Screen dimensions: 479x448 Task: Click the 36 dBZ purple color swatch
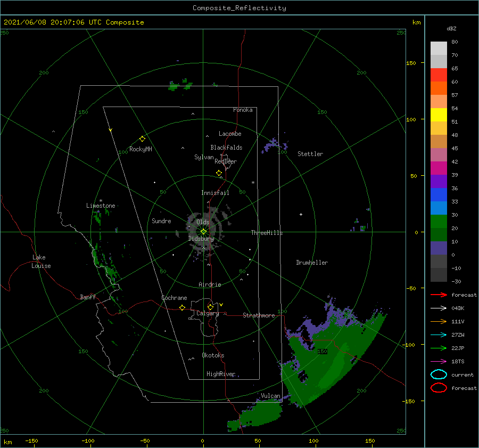(x=439, y=181)
